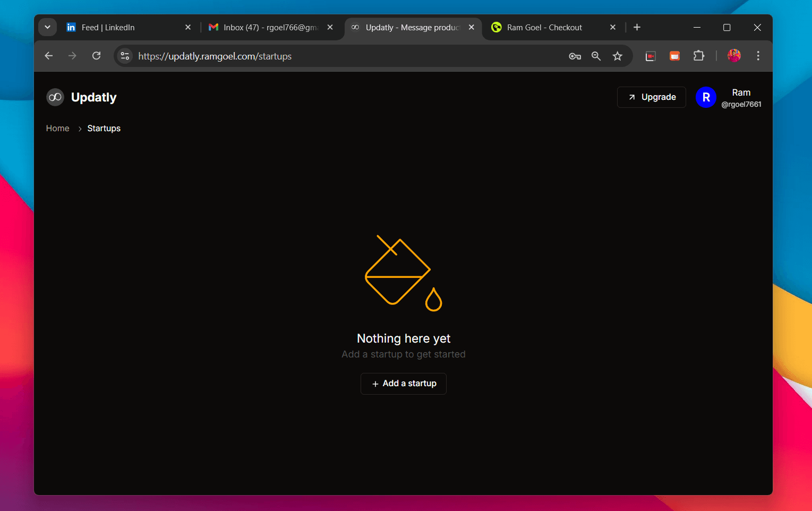Click the blue R profile avatar
Screen dimensions: 812x511
(x=706, y=97)
